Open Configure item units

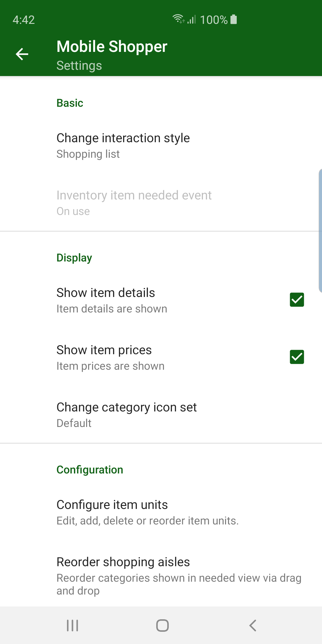161,512
